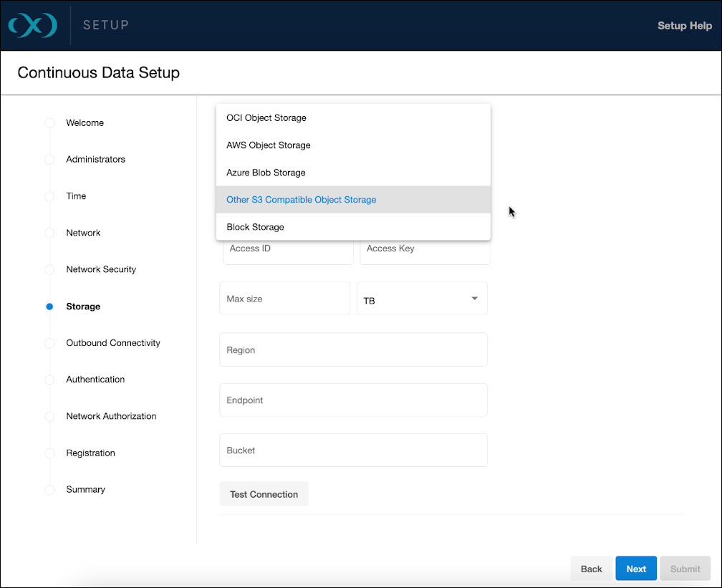The height and width of the screenshot is (588, 722).
Task: Click the Back button
Action: tap(591, 568)
